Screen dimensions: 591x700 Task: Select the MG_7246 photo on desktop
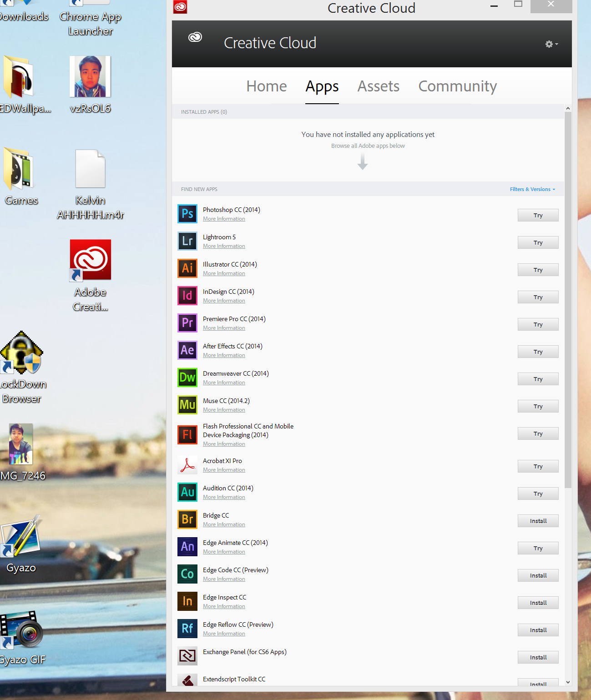coord(22,452)
